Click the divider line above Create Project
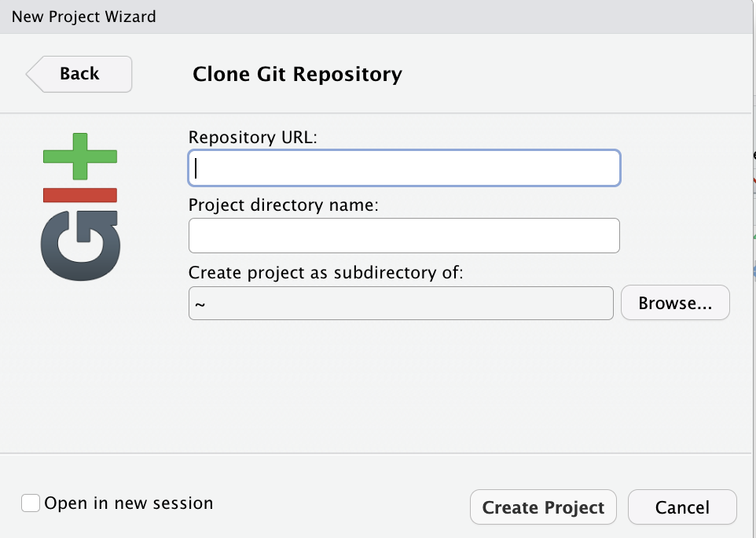756x538 pixels. coord(377,453)
